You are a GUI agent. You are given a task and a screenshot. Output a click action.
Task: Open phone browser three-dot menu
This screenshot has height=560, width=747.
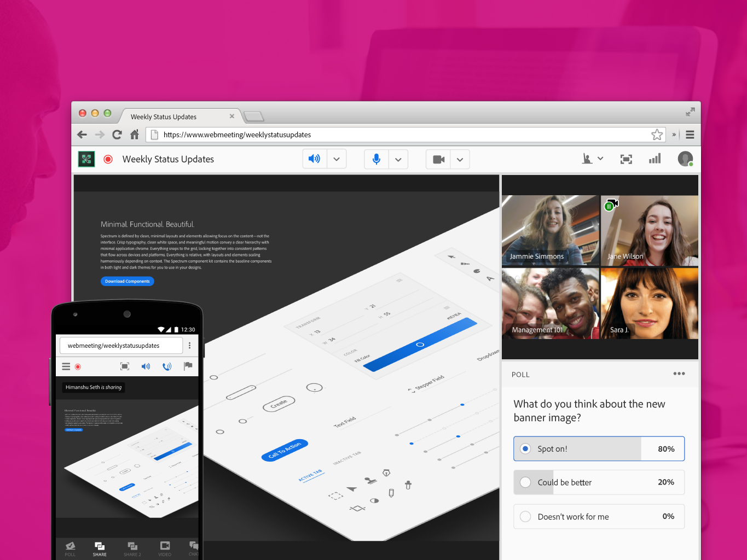coord(190,346)
